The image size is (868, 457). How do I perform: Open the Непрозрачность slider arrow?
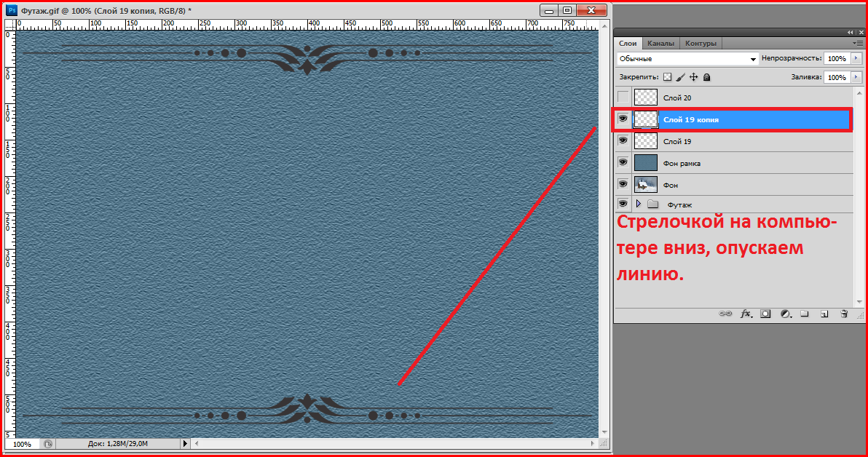click(x=856, y=58)
